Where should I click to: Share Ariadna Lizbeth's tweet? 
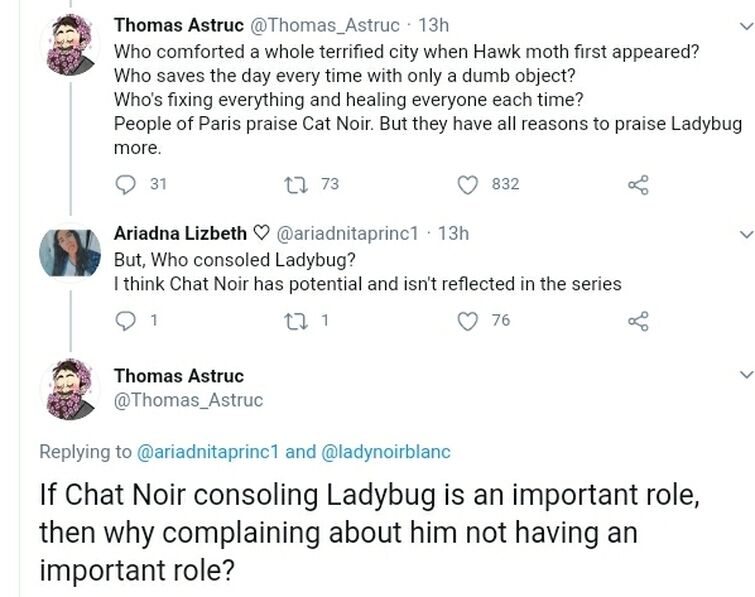[638, 320]
